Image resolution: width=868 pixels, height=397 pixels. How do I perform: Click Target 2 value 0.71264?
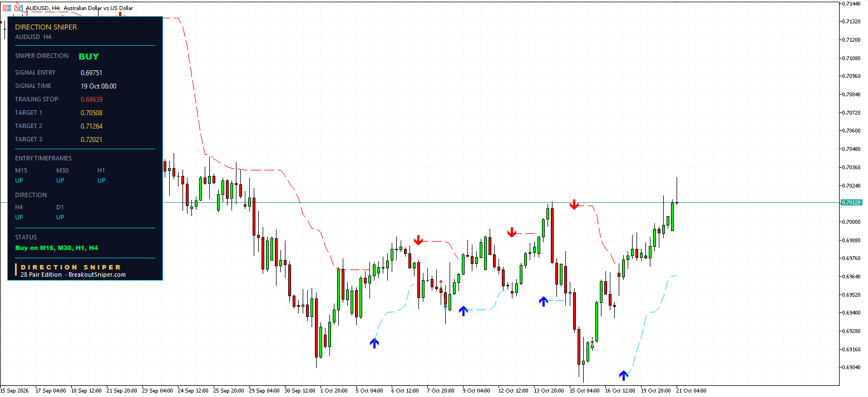point(91,126)
